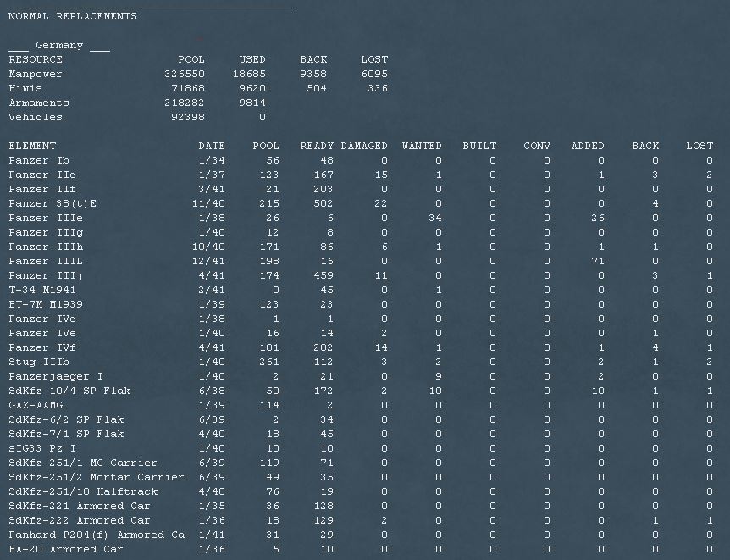
Task: Click Armaments used value 9814
Action: tap(252, 103)
